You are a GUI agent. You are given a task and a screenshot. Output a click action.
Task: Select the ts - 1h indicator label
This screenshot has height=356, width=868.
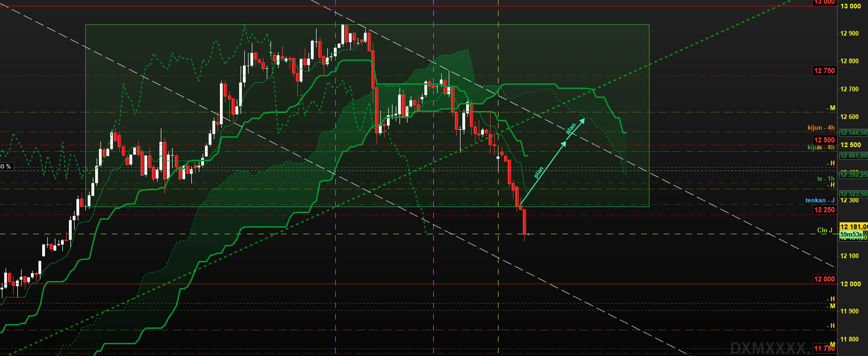(826, 178)
